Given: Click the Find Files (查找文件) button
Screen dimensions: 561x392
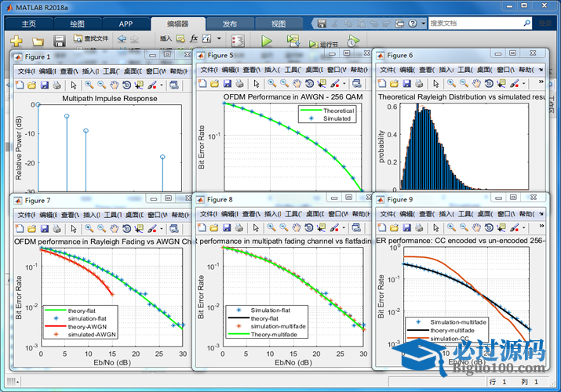Looking at the screenshot, I should (91, 38).
